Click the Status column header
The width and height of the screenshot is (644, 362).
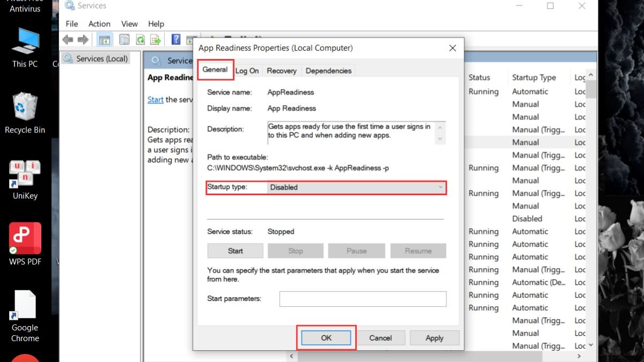point(479,77)
